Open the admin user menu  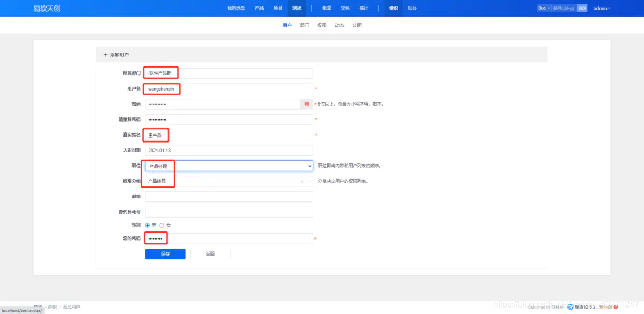click(x=602, y=8)
